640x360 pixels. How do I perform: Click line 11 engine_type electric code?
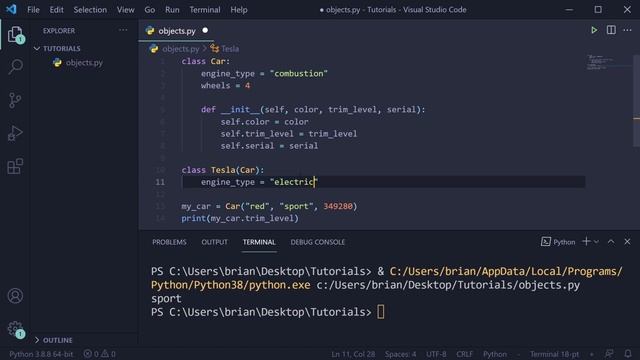[259, 182]
